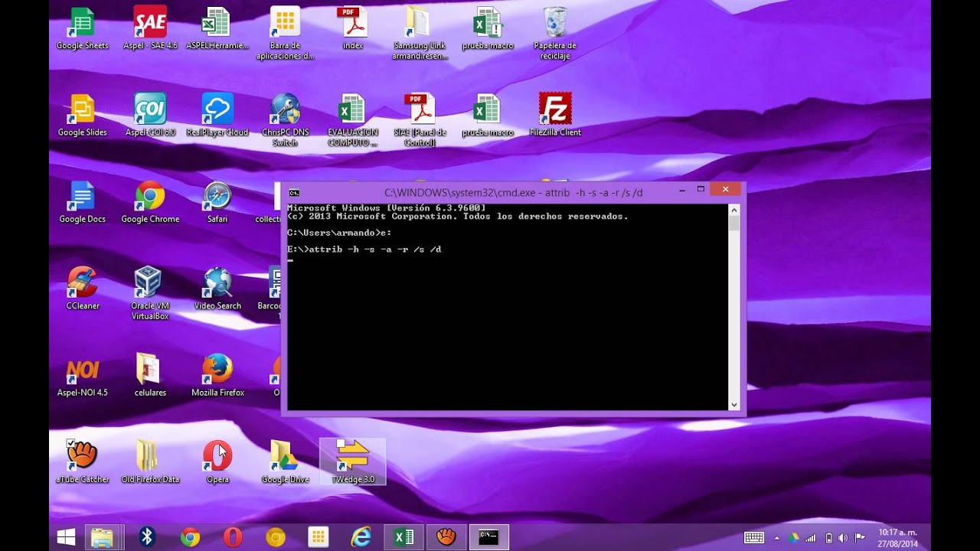Open Google Chrome from the taskbar
This screenshot has height=551, width=980.
click(190, 538)
